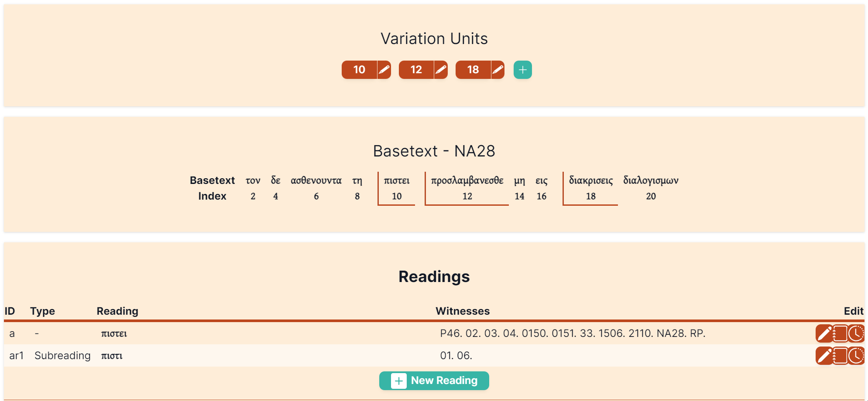This screenshot has height=401, width=868.
Task: Click the New Reading button
Action: [434, 381]
